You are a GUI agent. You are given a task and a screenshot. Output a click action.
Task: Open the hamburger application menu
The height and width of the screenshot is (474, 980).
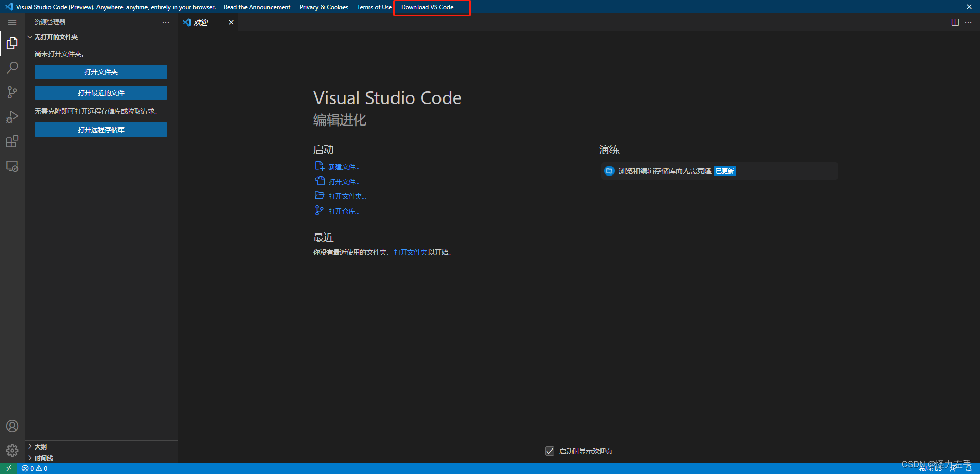[x=12, y=22]
